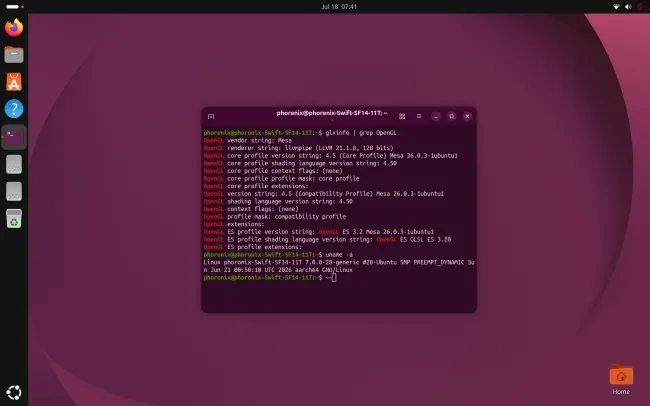Image resolution: width=650 pixels, height=406 pixels.
Task: Select the Terminal icon in the dock
Action: [14, 136]
